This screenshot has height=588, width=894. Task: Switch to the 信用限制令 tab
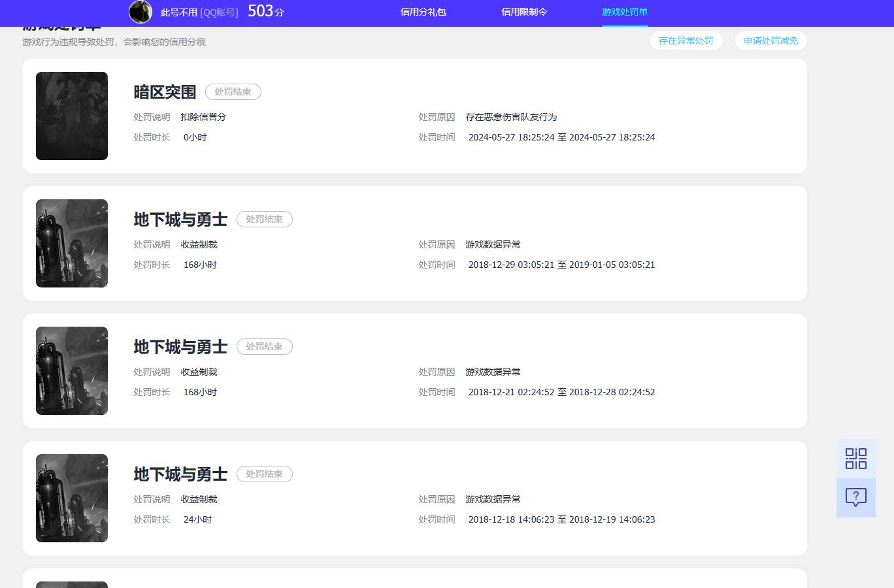tap(523, 12)
